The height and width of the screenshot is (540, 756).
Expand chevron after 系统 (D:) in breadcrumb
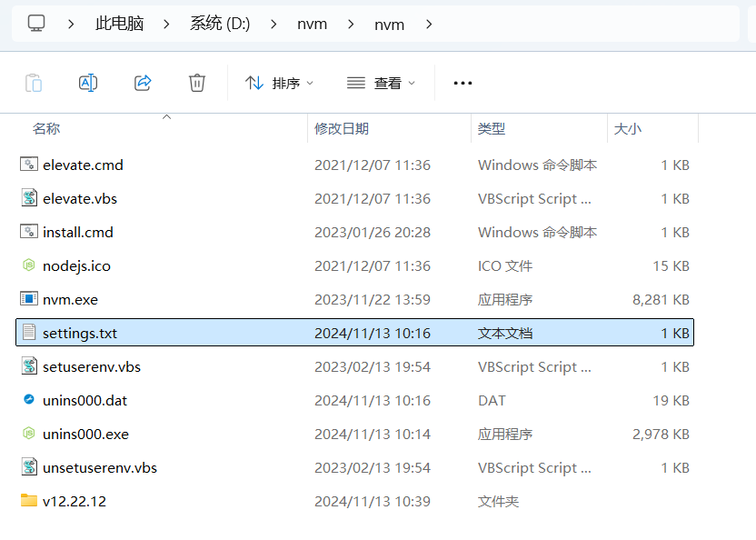tap(274, 24)
